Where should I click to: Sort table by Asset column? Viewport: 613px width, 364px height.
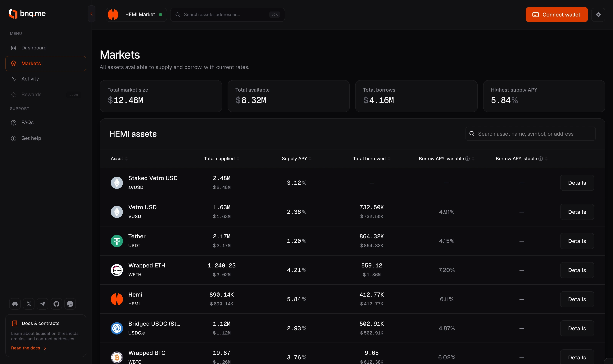coord(119,159)
